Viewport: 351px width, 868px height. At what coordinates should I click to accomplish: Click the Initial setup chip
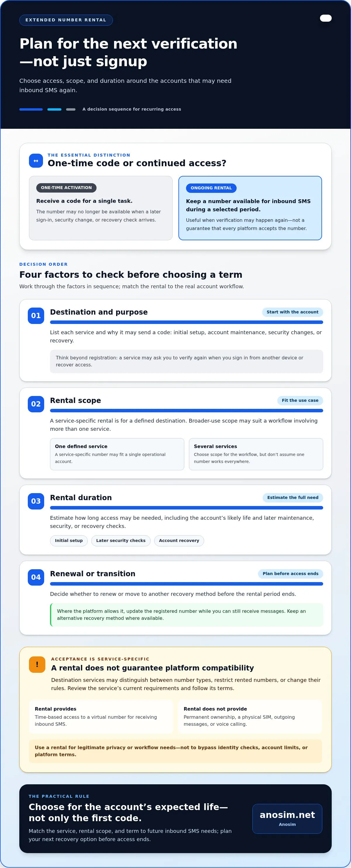click(x=69, y=541)
